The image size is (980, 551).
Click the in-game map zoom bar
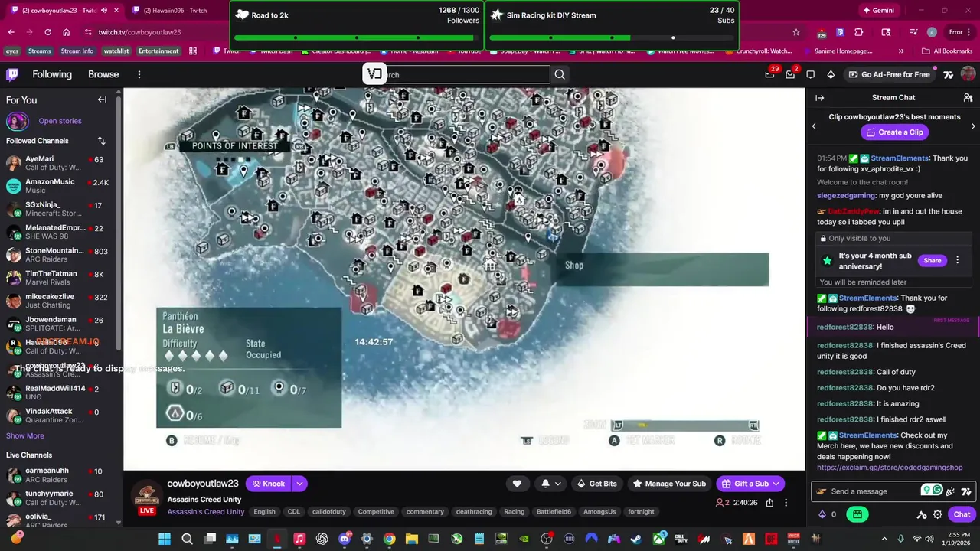(x=686, y=425)
